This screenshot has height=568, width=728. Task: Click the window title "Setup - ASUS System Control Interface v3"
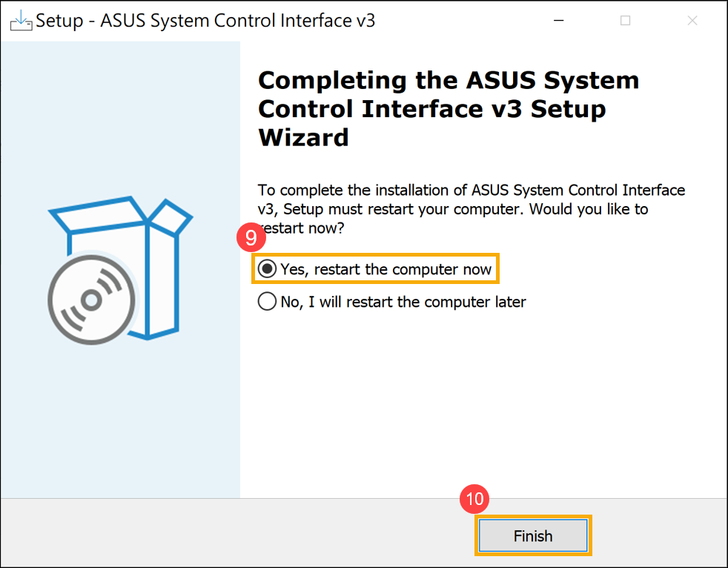205,21
